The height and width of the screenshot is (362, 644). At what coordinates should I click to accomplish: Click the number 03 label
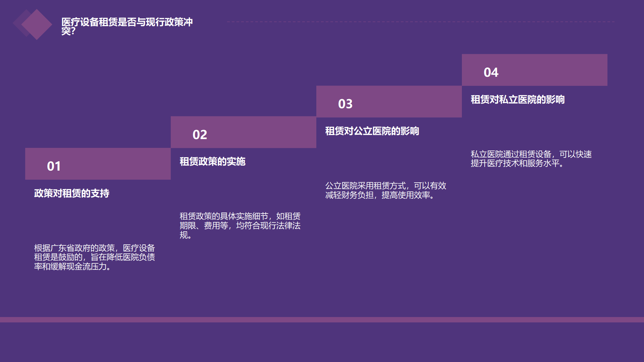pyautogui.click(x=345, y=104)
